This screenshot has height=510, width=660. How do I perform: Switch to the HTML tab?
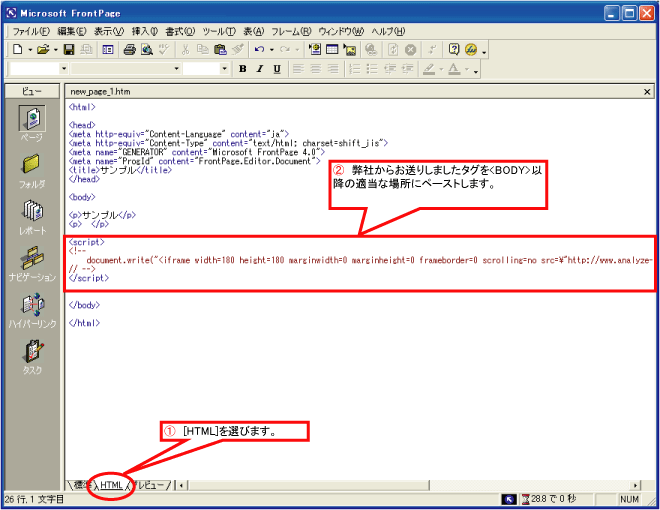coord(111,485)
